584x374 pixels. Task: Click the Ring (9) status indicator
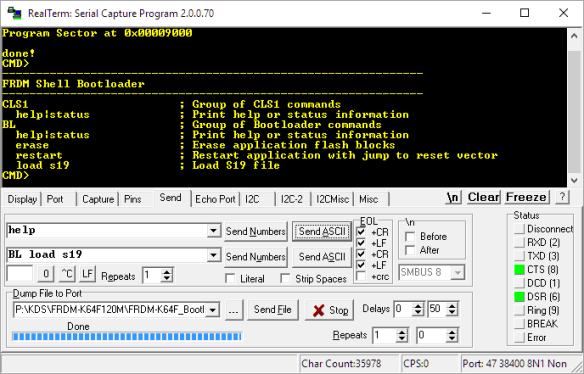[519, 310]
